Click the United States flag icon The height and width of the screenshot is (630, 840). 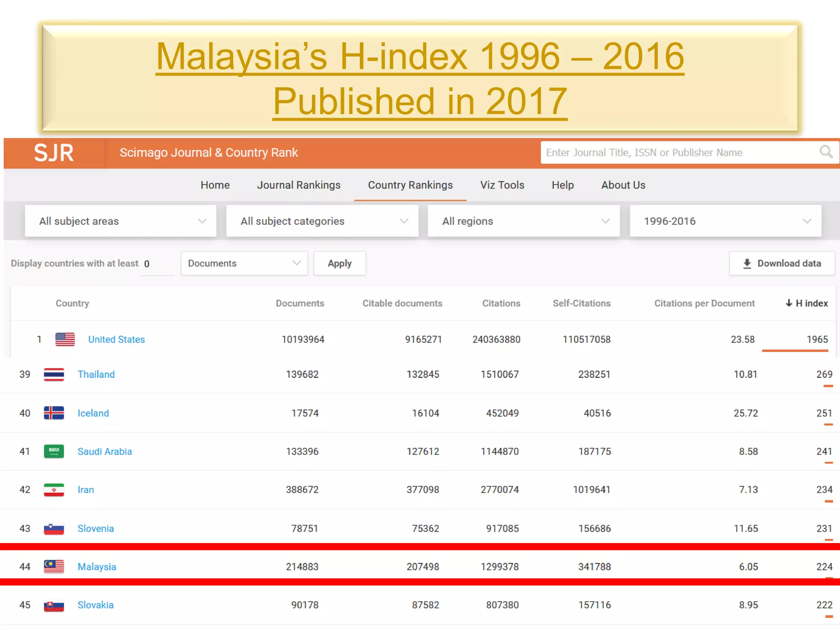[65, 340]
